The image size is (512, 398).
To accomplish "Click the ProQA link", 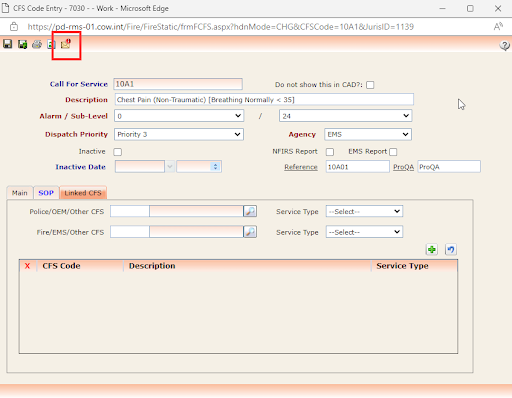I will point(403,167).
